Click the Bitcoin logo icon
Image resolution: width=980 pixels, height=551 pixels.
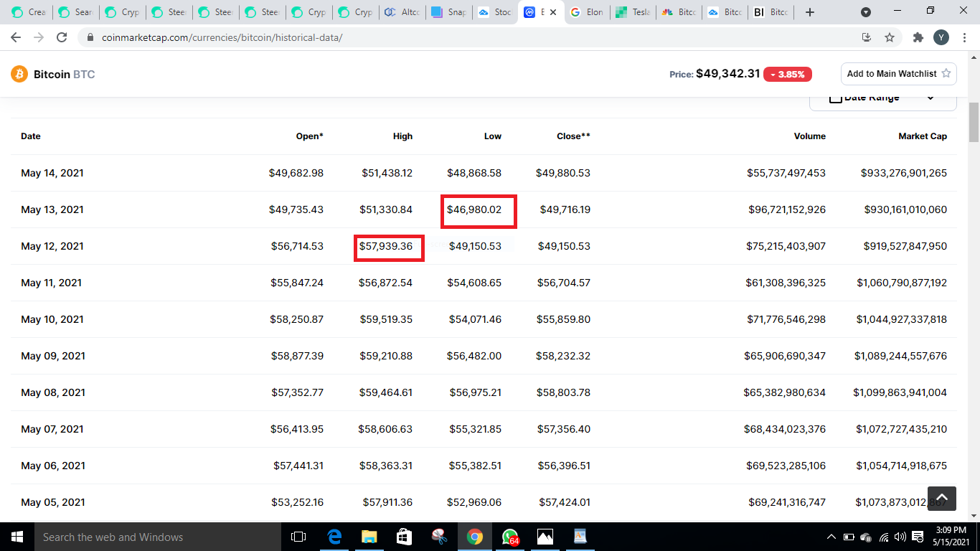(x=19, y=74)
